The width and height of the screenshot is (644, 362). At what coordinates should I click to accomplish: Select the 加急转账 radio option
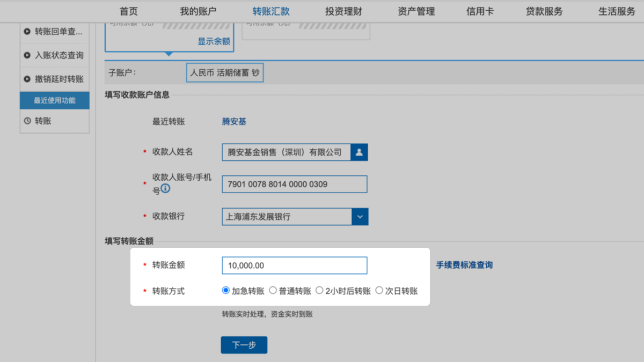click(x=226, y=291)
